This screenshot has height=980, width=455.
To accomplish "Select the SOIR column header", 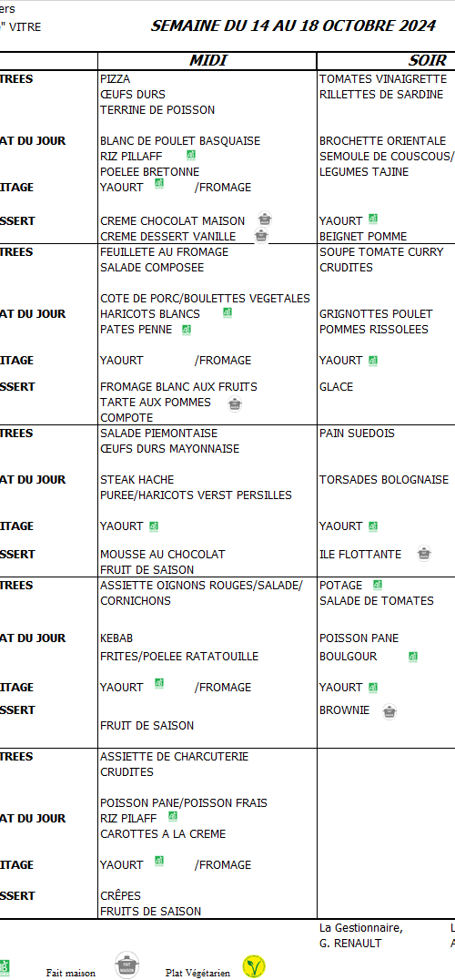I will (428, 60).
